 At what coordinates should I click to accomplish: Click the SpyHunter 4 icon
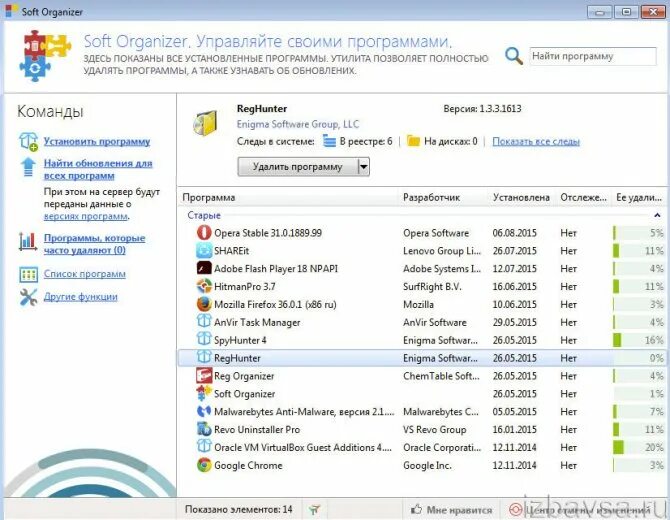click(x=204, y=338)
